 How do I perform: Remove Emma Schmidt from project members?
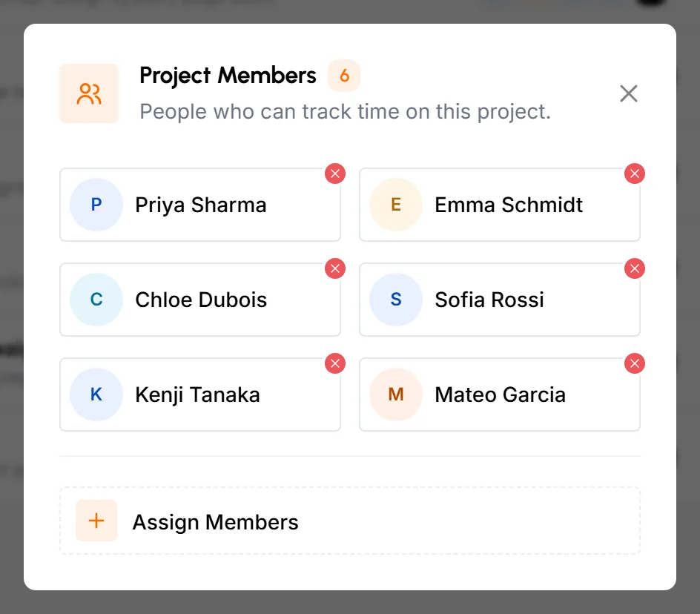pos(635,174)
